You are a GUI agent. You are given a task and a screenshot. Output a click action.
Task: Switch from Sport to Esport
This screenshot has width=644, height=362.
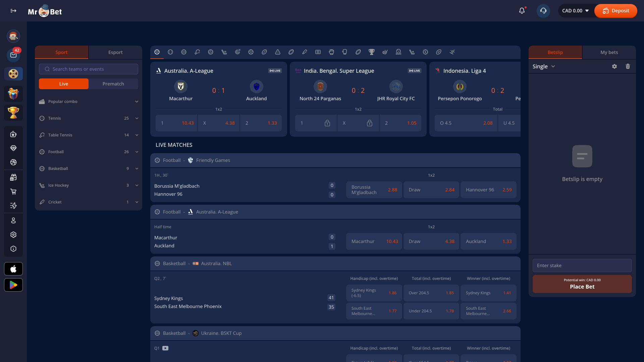pyautogui.click(x=115, y=52)
